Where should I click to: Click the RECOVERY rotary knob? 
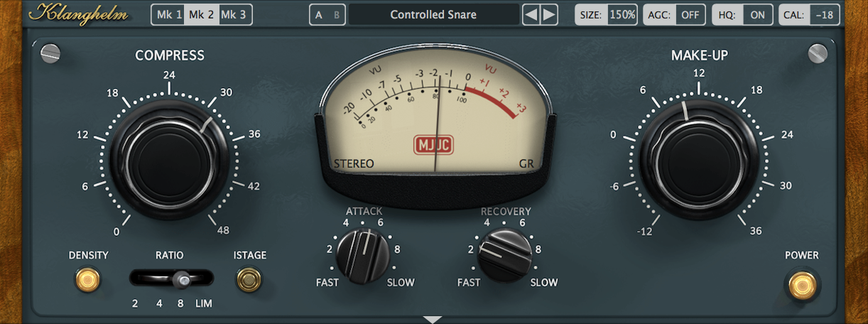point(505,255)
